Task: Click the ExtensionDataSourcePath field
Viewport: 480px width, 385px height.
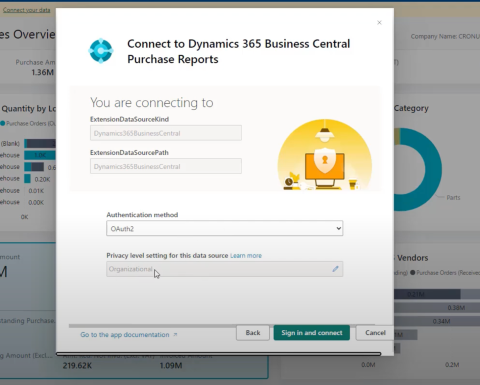Action: 166,166
